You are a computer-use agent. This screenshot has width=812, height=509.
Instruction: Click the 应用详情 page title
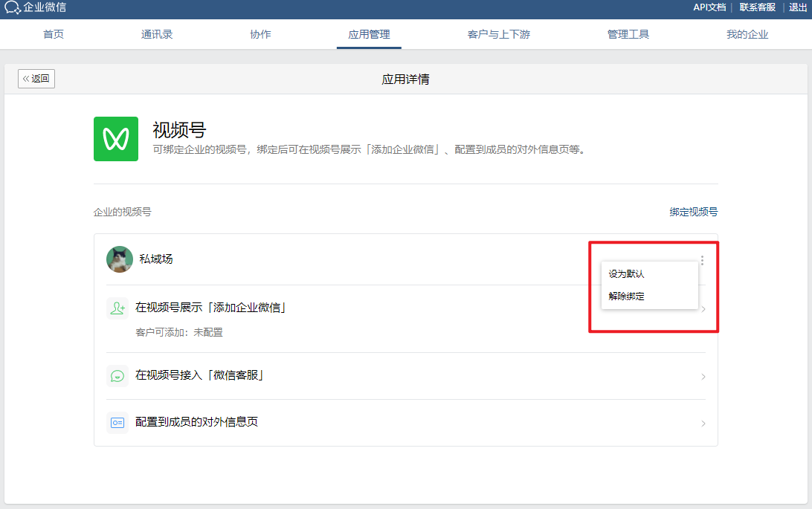coord(405,80)
